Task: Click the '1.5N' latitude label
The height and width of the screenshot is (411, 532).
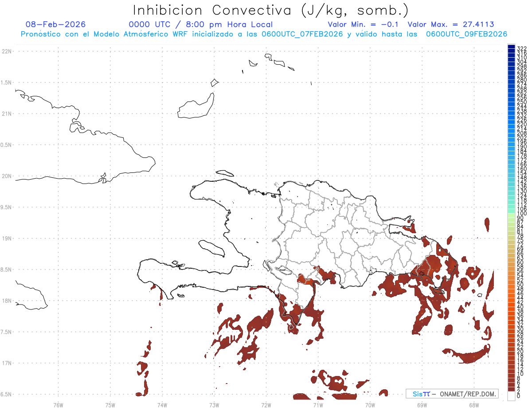Action: point(6,82)
